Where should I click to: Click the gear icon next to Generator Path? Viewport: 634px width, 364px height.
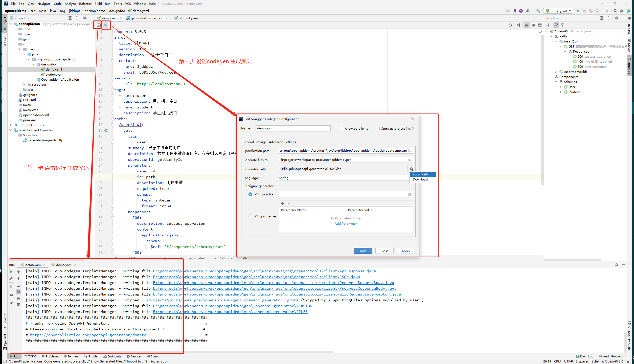click(411, 169)
